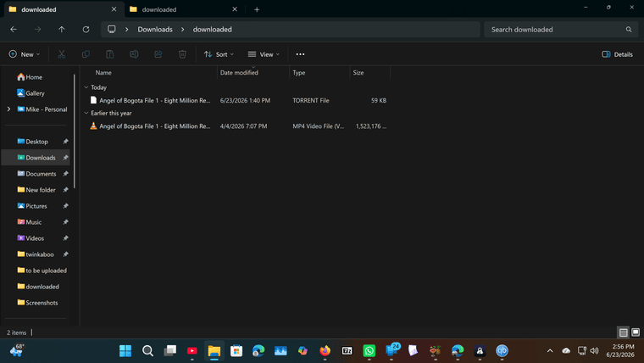Open qBittorrent from the taskbar

coord(502,350)
